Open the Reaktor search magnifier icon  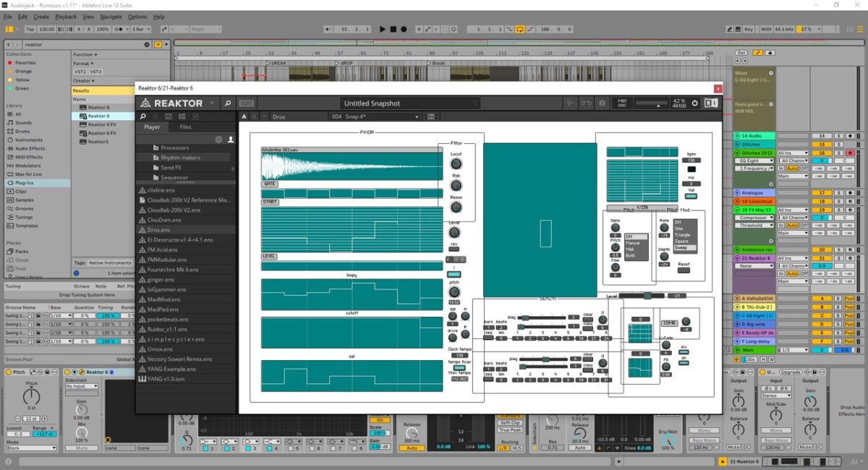point(228,103)
